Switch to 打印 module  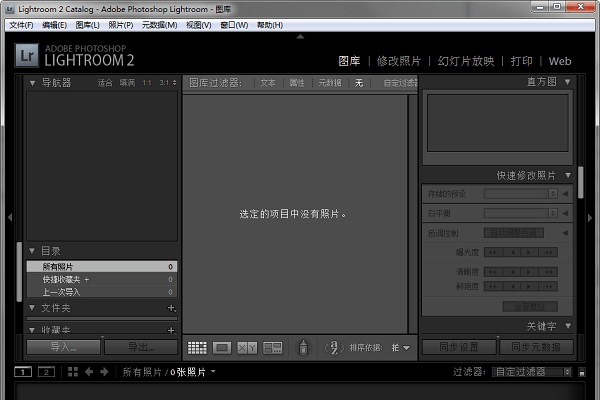(521, 61)
